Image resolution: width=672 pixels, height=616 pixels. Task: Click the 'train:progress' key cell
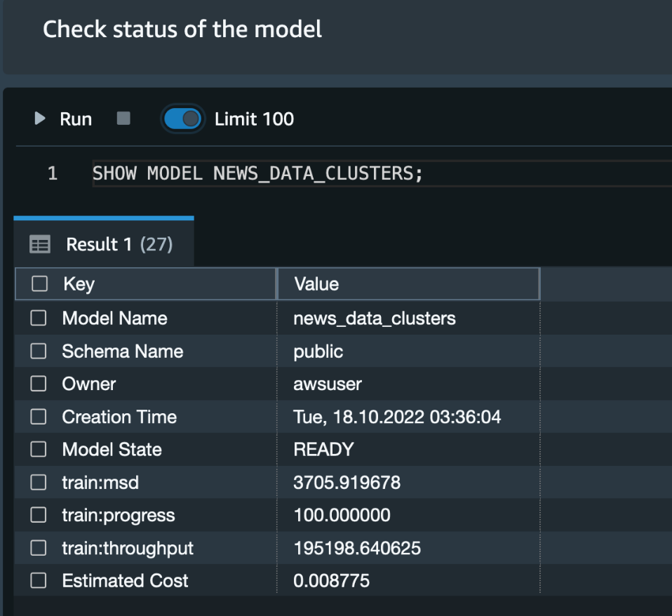pos(146,515)
